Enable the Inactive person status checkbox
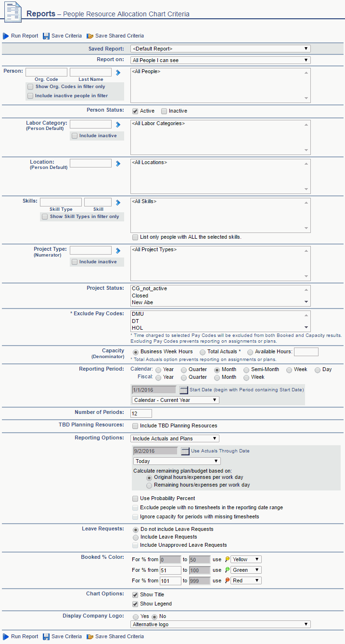This screenshot has height=644, width=345. tap(164, 111)
